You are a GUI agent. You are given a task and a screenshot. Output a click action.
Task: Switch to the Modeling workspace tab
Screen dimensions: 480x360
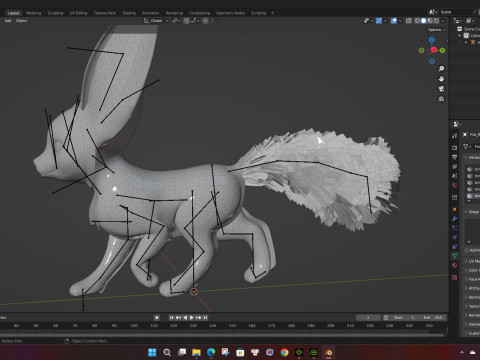pos(33,13)
